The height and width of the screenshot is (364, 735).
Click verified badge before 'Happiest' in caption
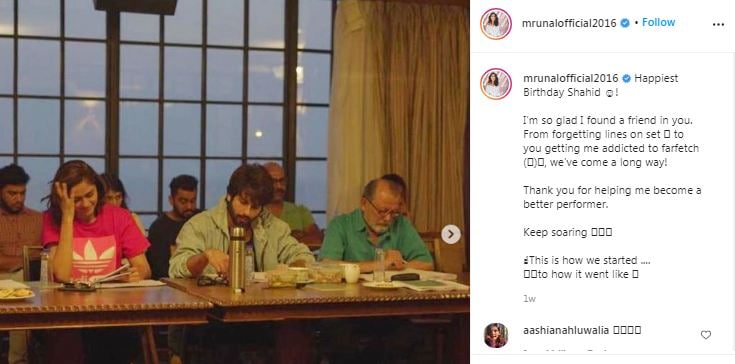pos(626,79)
